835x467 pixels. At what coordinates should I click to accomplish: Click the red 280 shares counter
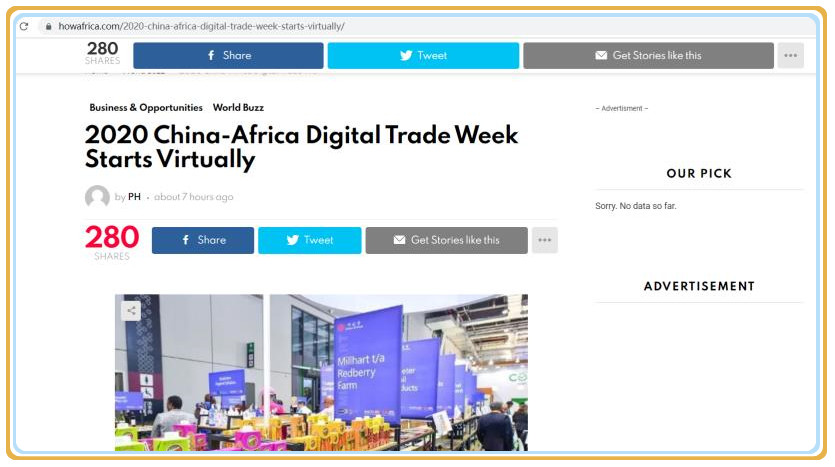111,238
